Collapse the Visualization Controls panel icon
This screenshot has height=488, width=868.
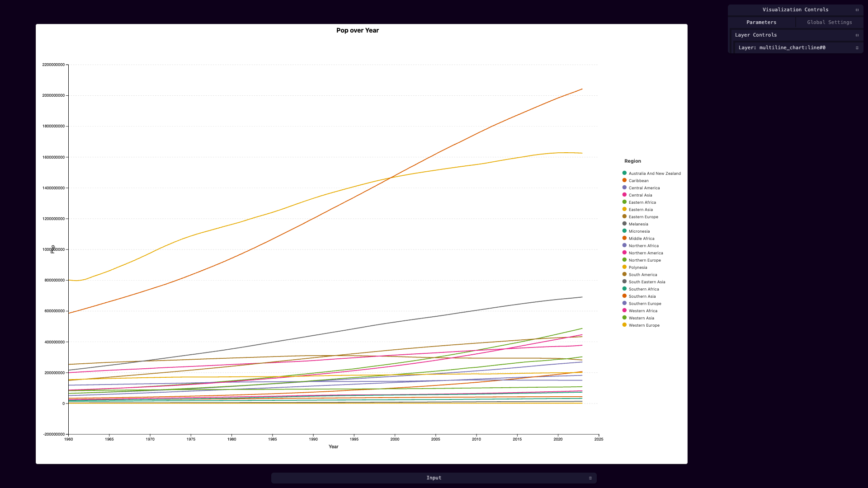click(857, 10)
